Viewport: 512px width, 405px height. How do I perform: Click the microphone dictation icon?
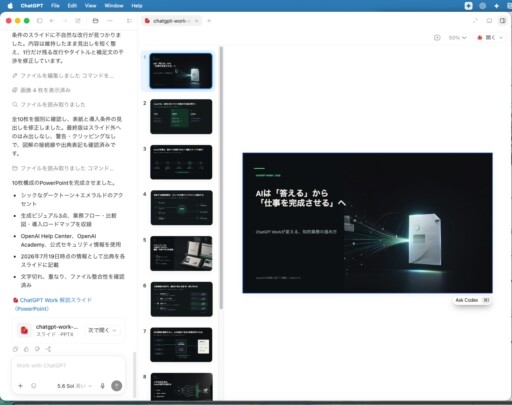click(102, 386)
